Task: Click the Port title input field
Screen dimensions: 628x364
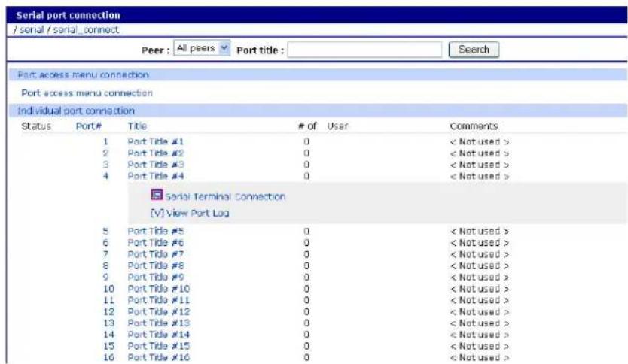Action: pyautogui.click(x=364, y=50)
